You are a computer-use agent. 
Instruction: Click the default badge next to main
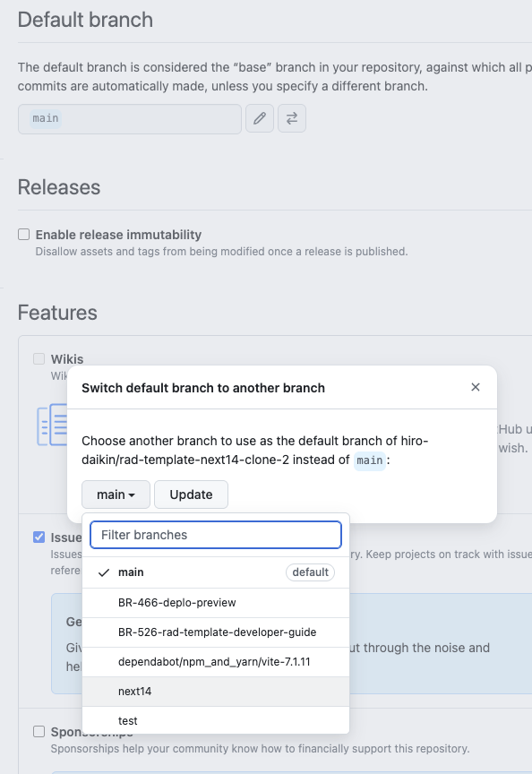click(x=309, y=572)
